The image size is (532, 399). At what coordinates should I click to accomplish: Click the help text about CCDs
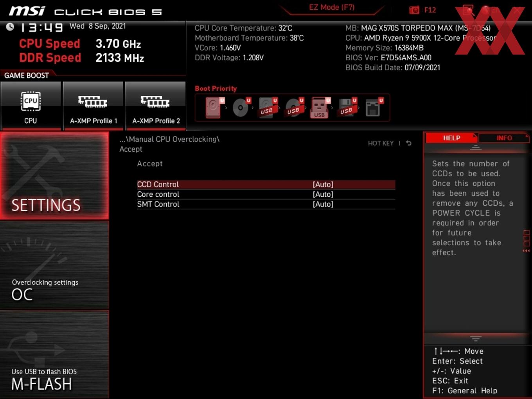(473, 208)
